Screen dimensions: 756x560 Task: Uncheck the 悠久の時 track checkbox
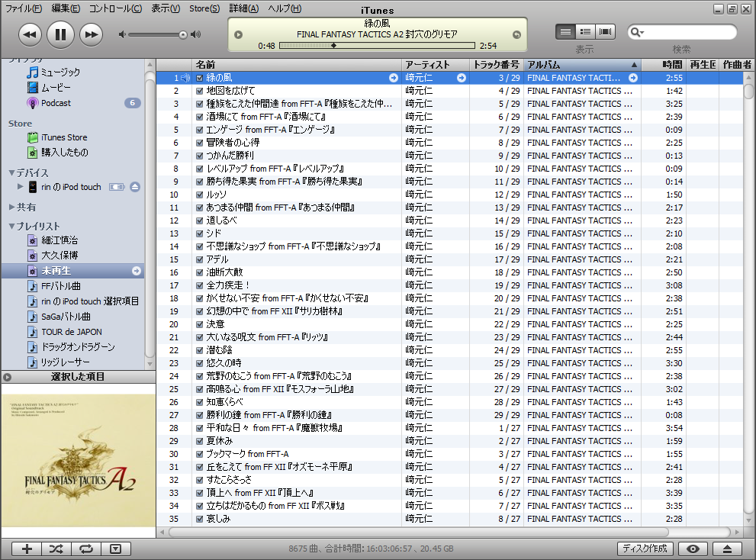click(x=200, y=363)
